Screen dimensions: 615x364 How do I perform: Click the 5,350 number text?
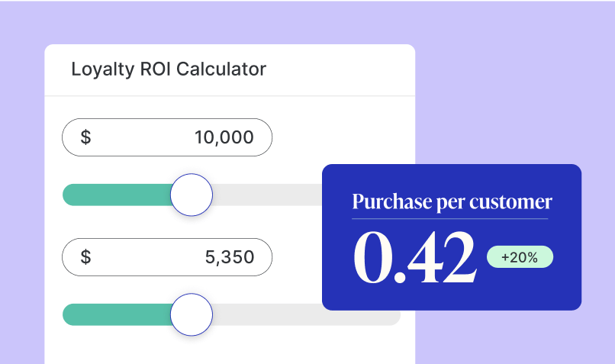(230, 257)
